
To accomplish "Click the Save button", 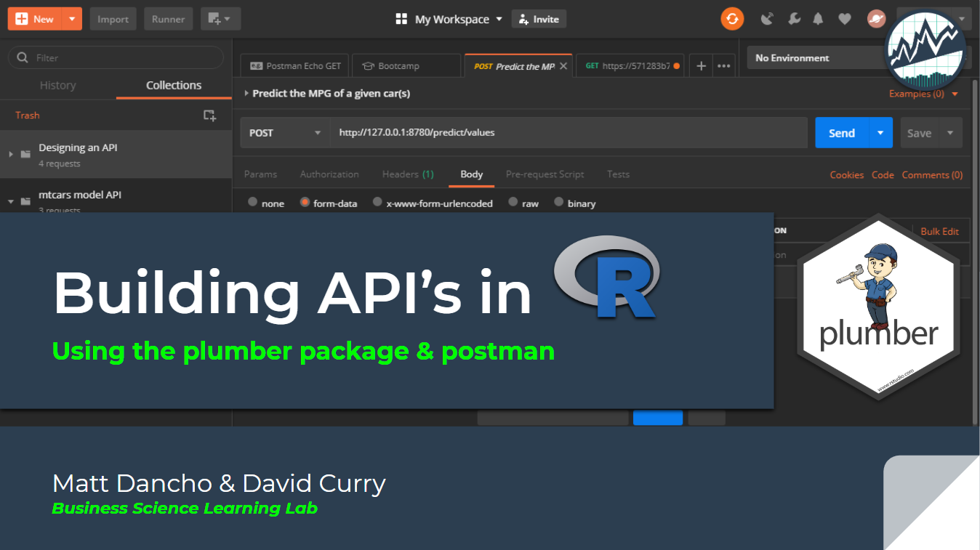I will click(919, 133).
